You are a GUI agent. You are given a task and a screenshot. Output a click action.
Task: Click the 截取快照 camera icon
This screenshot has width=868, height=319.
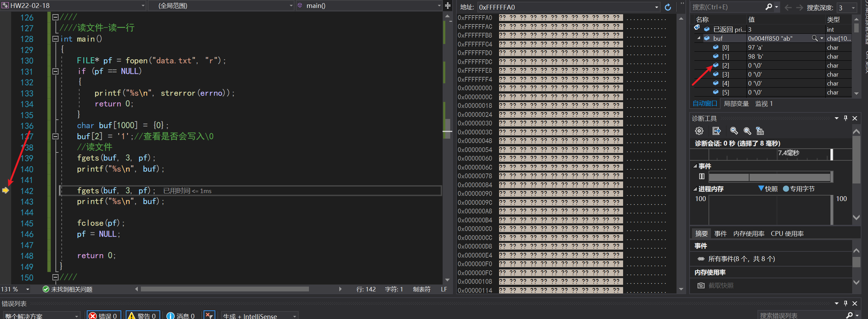[x=701, y=286]
